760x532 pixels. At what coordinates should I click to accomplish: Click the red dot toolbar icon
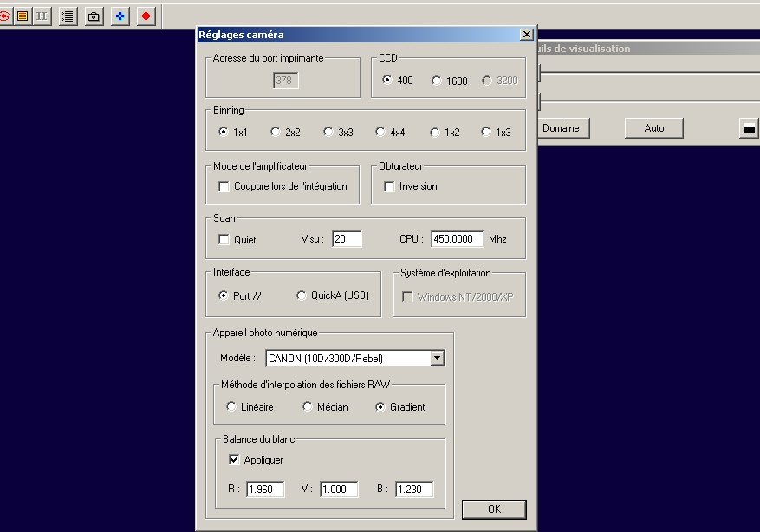click(146, 16)
